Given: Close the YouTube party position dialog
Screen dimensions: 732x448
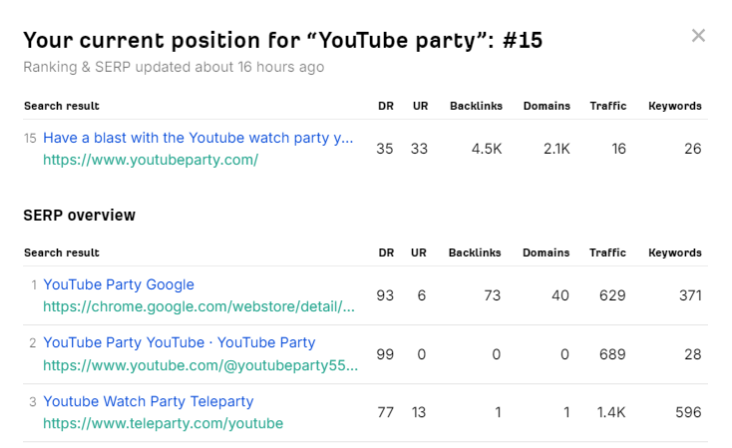Looking at the screenshot, I should click(698, 36).
